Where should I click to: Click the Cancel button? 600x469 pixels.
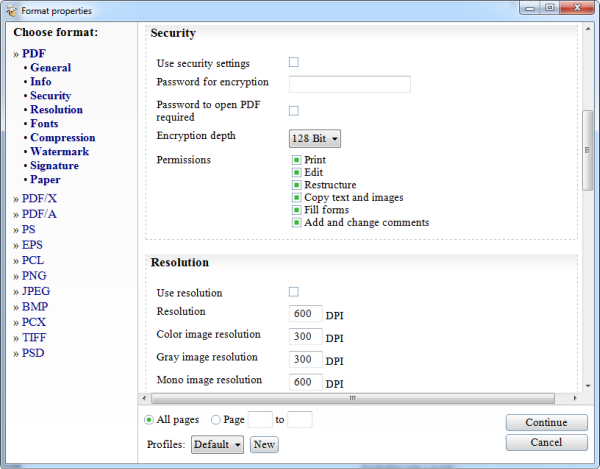546,442
